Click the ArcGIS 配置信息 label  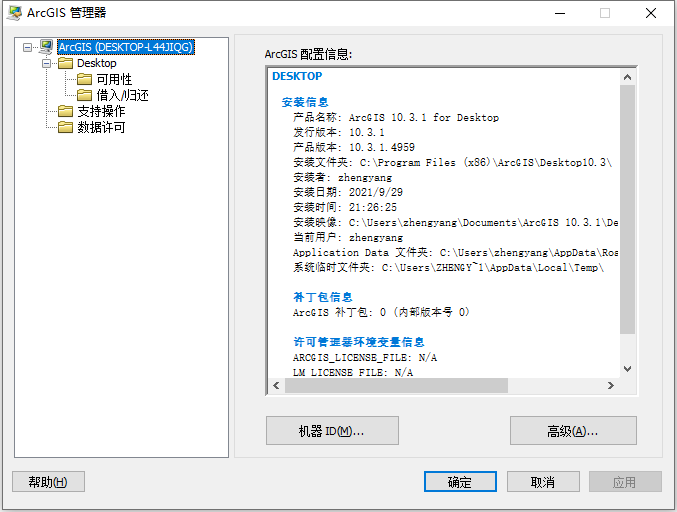coord(308,54)
